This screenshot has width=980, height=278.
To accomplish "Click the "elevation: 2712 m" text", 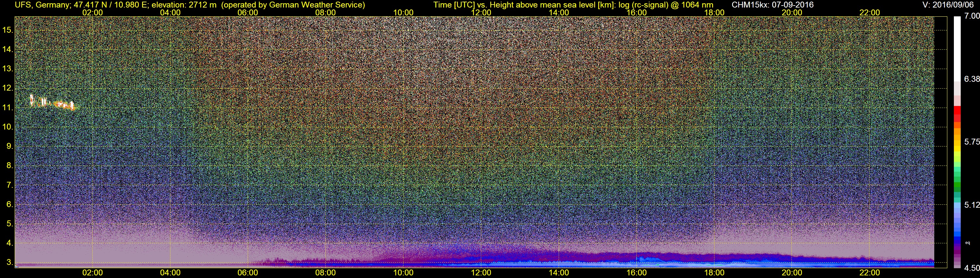I will [x=184, y=5].
